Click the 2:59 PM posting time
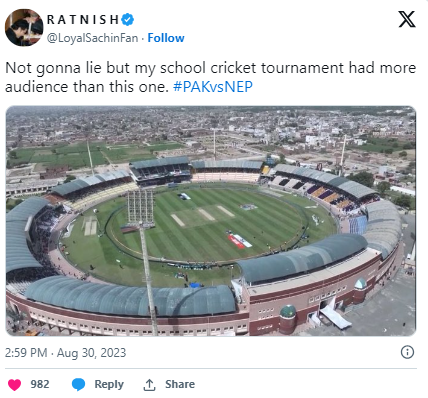Screen dimensions: 428x398 [x=26, y=353]
